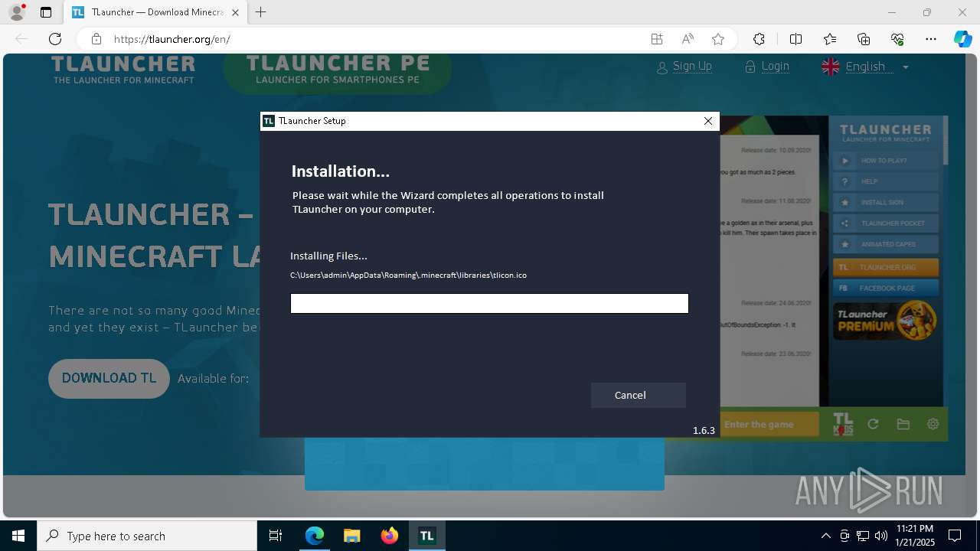Click the Edge profile avatar icon
Viewport: 980px width, 551px height.
(x=17, y=12)
